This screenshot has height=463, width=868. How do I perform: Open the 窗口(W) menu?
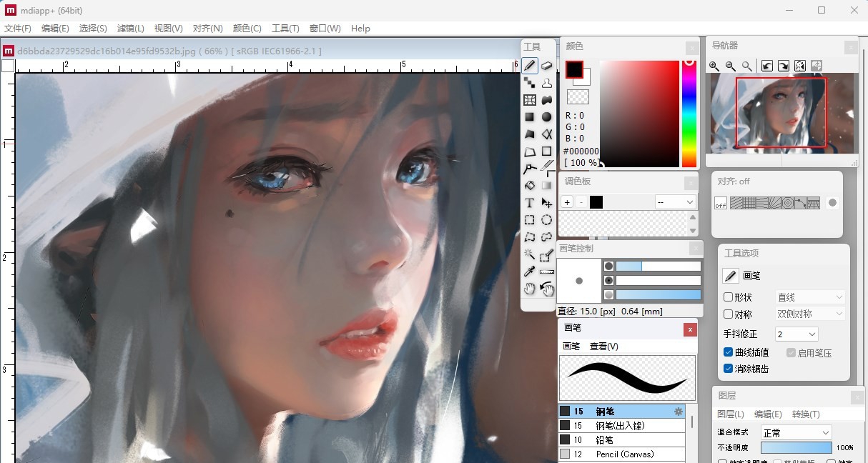[325, 29]
